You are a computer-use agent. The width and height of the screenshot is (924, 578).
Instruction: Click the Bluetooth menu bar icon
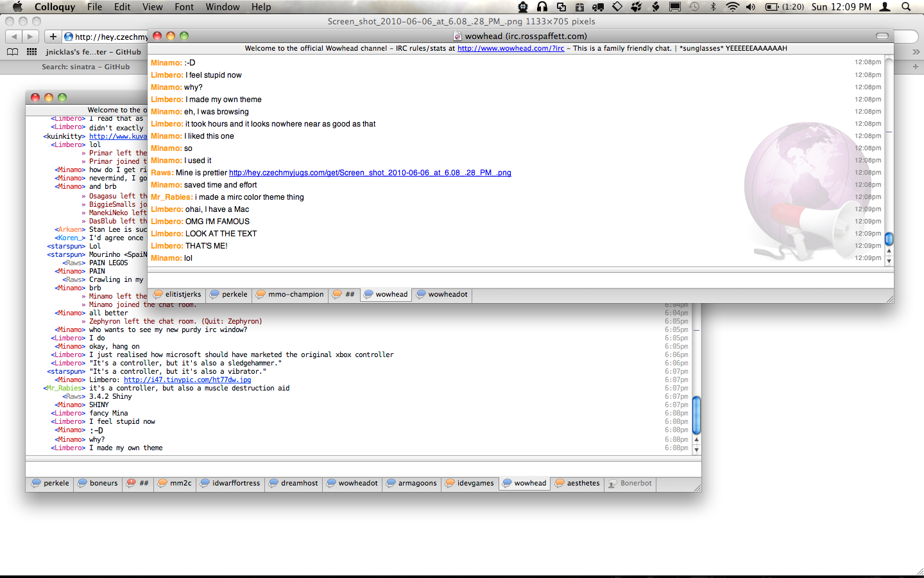(x=713, y=7)
